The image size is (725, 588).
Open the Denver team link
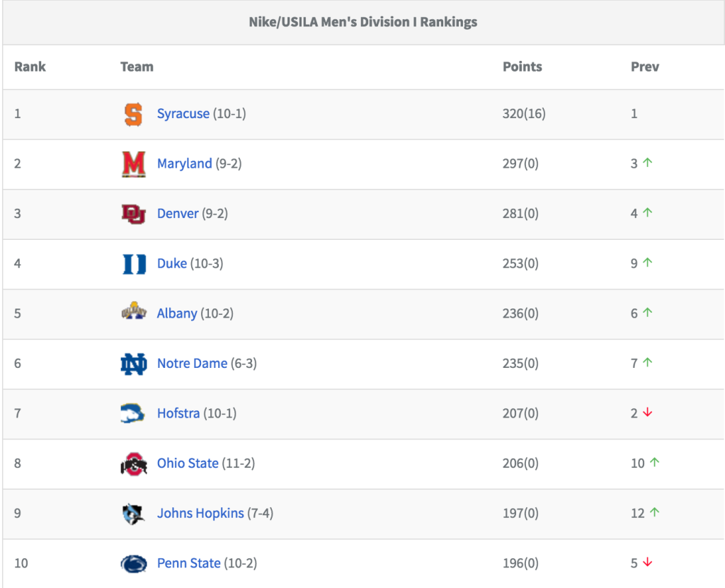tap(178, 214)
